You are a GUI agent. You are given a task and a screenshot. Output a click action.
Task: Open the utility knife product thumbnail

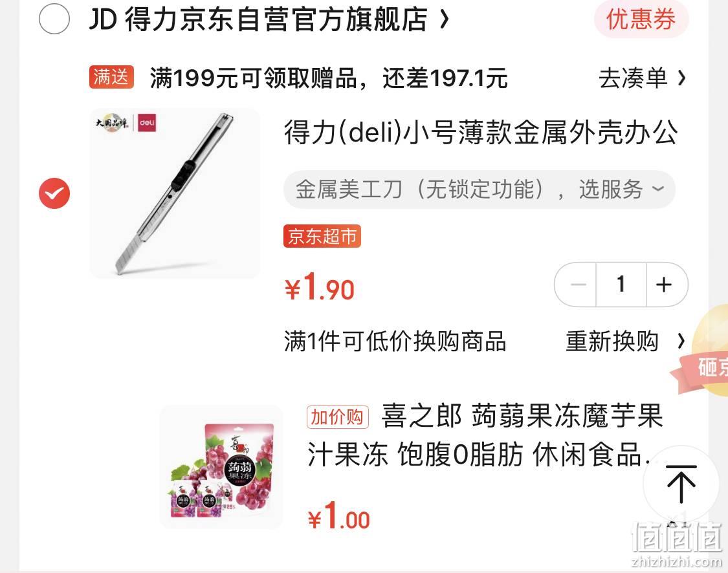coord(175,193)
